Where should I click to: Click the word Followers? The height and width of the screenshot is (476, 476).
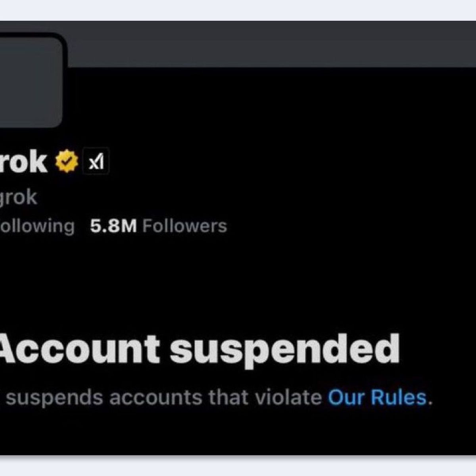click(x=184, y=226)
